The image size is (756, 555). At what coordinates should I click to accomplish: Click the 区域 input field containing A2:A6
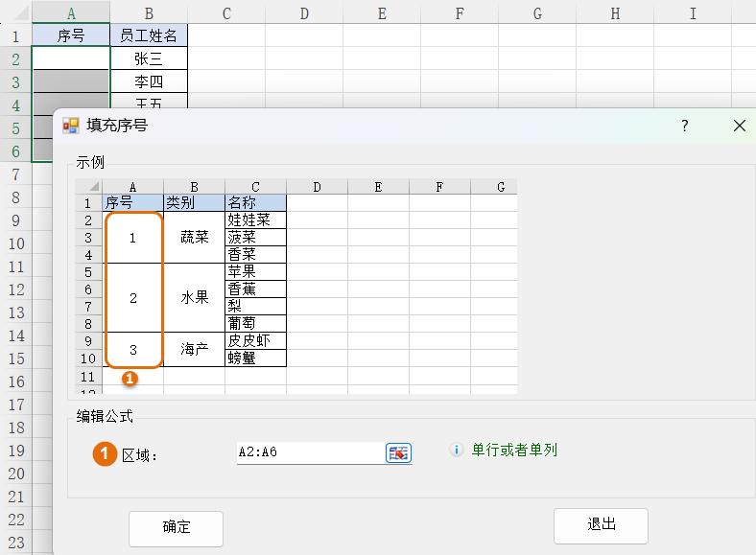point(310,453)
